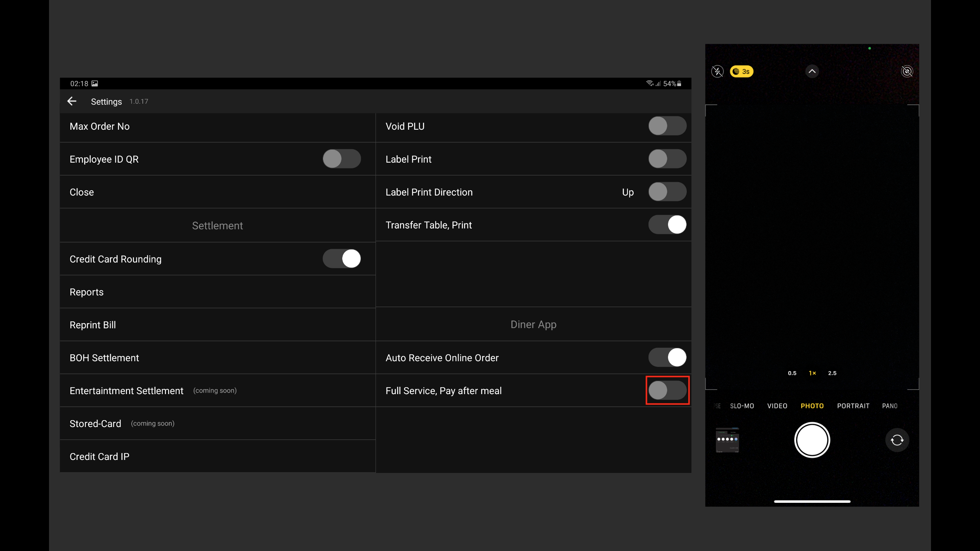Tap the Live Photo off icon
Screen dimensions: 980x551
click(x=907, y=72)
